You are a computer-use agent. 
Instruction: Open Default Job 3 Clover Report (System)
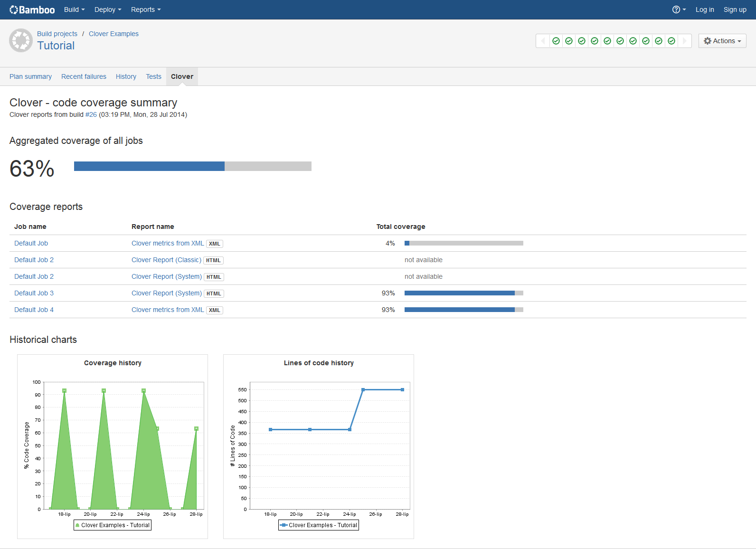tap(167, 293)
